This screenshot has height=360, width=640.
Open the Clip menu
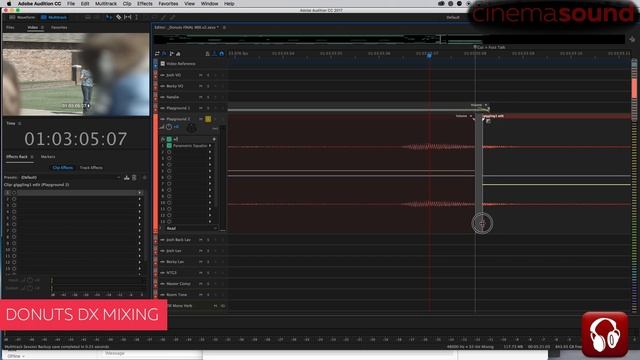pos(127,4)
